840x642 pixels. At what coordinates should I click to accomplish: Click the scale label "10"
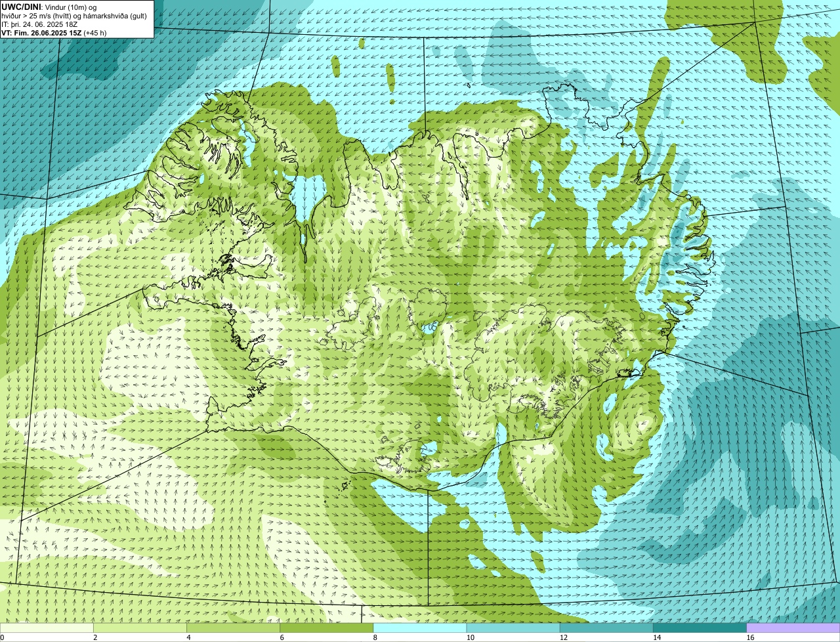point(470,637)
